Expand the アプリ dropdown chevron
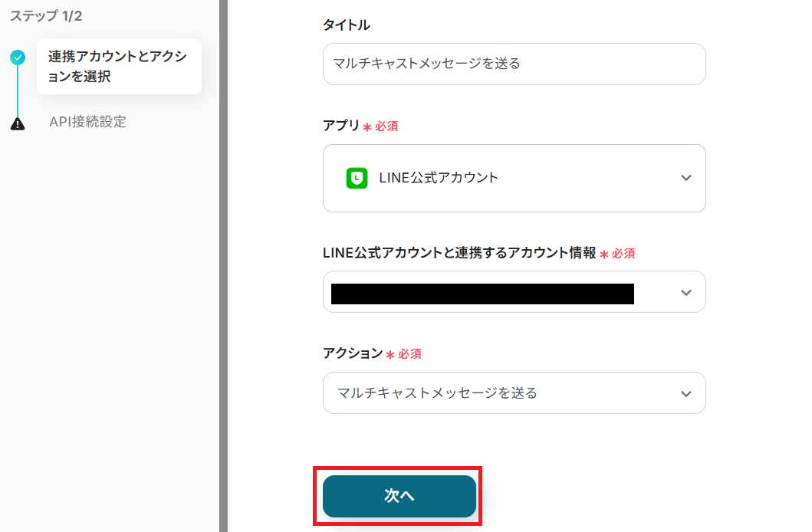 coord(685,178)
